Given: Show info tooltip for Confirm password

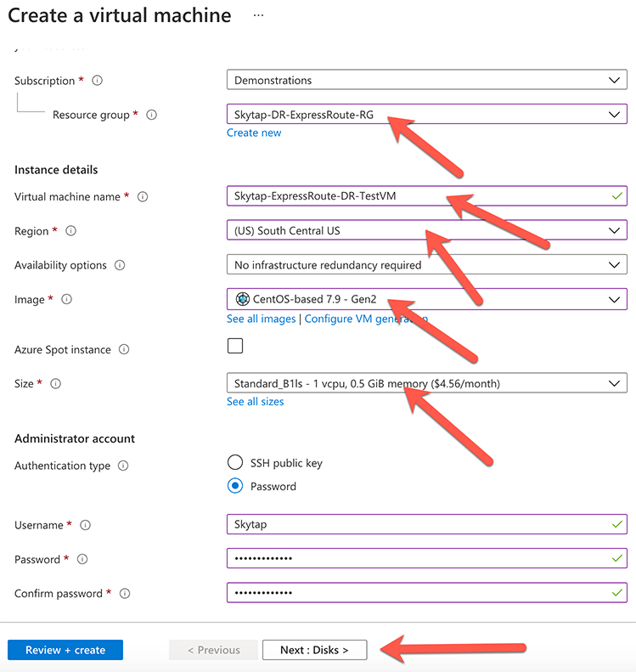Looking at the screenshot, I should pyautogui.click(x=125, y=594).
